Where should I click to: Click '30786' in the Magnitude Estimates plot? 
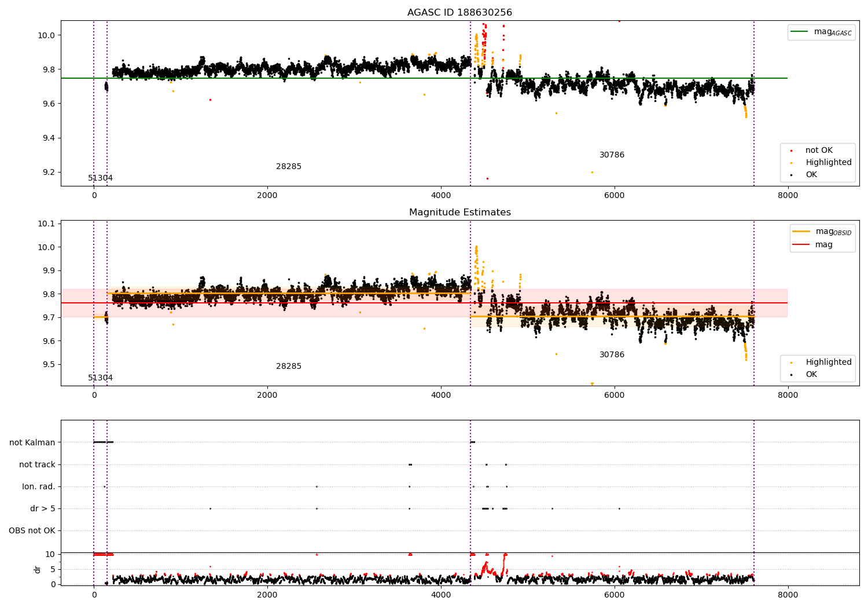click(612, 355)
